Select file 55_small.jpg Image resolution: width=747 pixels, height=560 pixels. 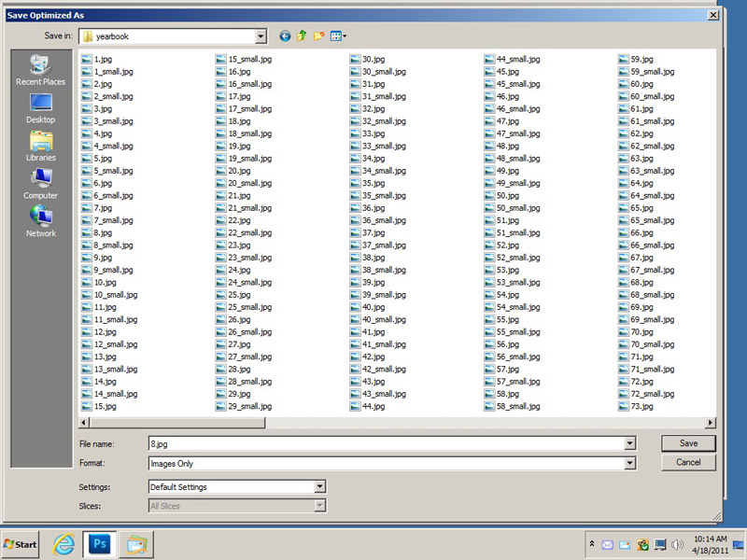tap(512, 332)
